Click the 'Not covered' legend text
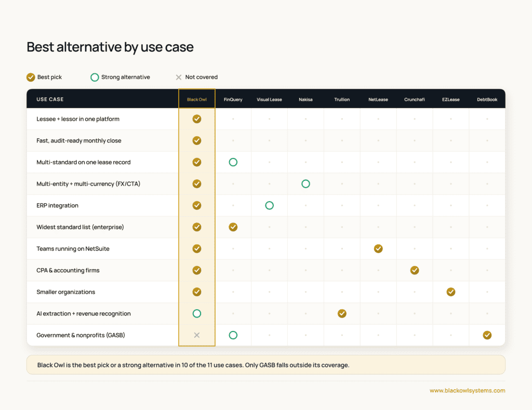This screenshot has width=532, height=410. tap(202, 77)
